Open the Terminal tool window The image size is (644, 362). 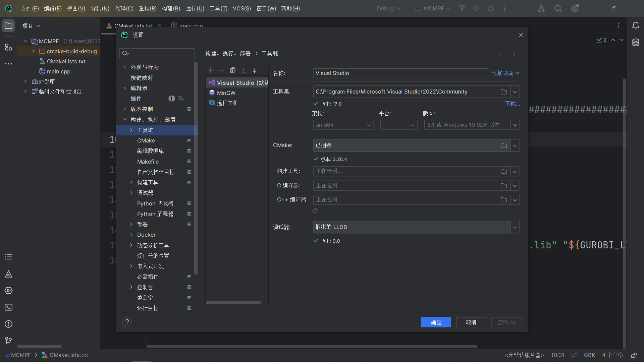point(9,307)
